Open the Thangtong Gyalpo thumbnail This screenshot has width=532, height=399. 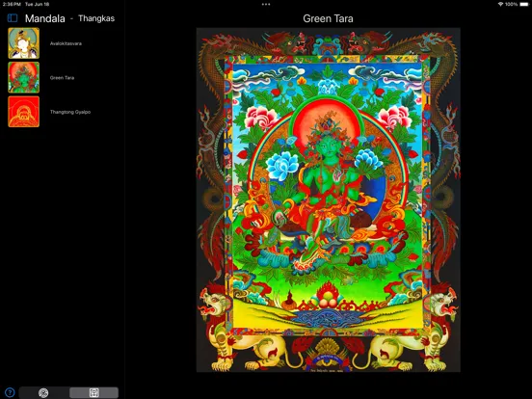[24, 112]
